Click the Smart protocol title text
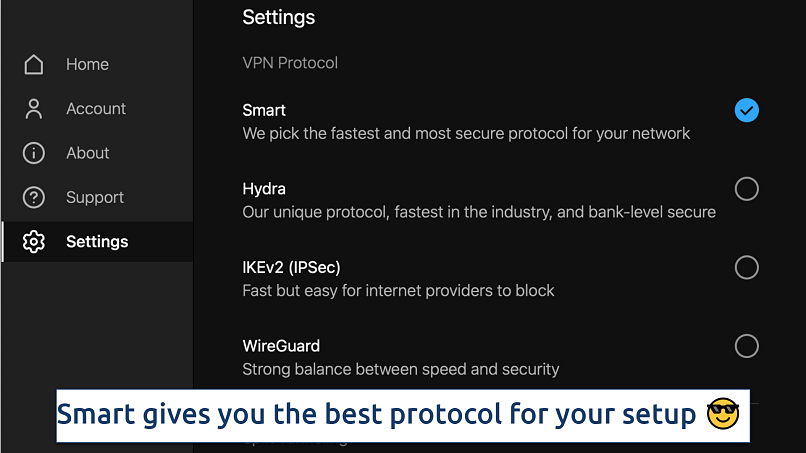 click(264, 110)
